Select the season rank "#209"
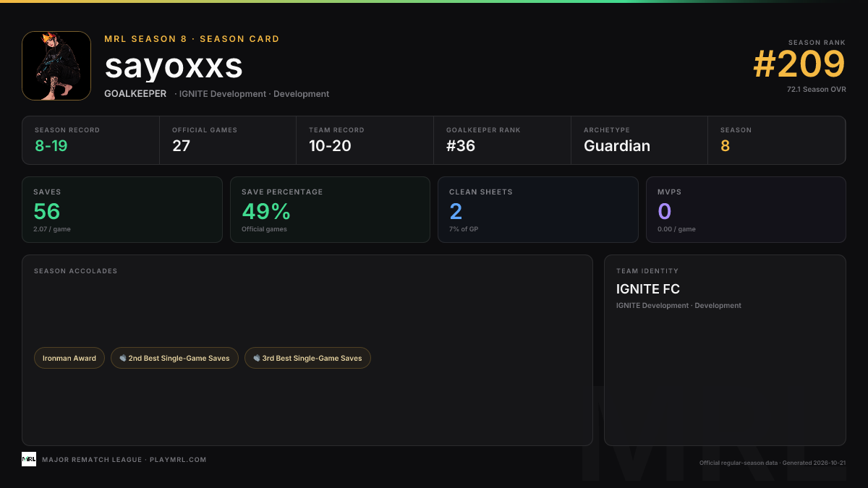Screen dimensions: 868x488 pyautogui.click(x=799, y=64)
